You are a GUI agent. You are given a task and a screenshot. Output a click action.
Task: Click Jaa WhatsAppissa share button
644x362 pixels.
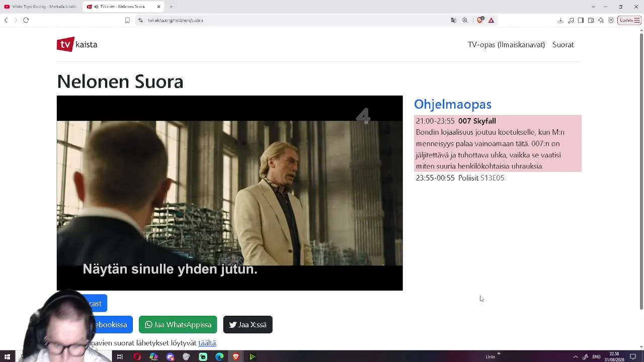[178, 325]
